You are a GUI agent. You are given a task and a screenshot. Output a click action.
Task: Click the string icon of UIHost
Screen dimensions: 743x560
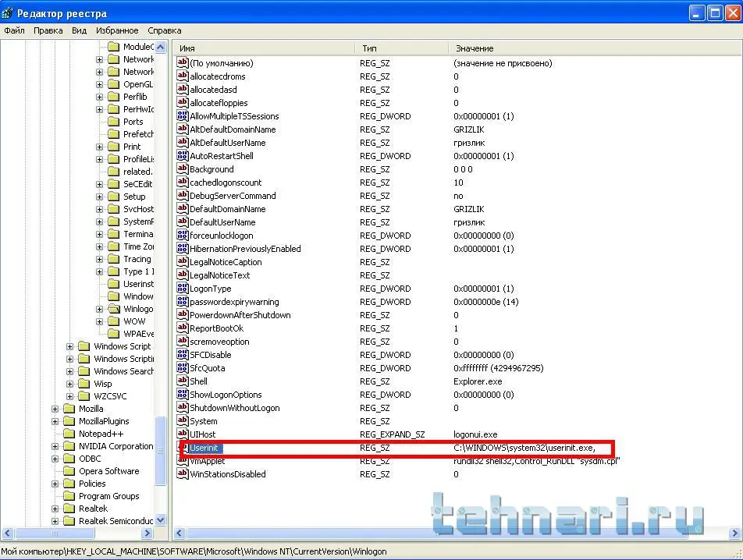coord(183,434)
